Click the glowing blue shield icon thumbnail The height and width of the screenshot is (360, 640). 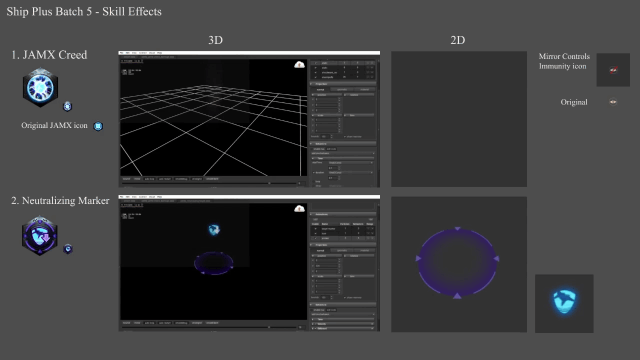[x=564, y=303]
